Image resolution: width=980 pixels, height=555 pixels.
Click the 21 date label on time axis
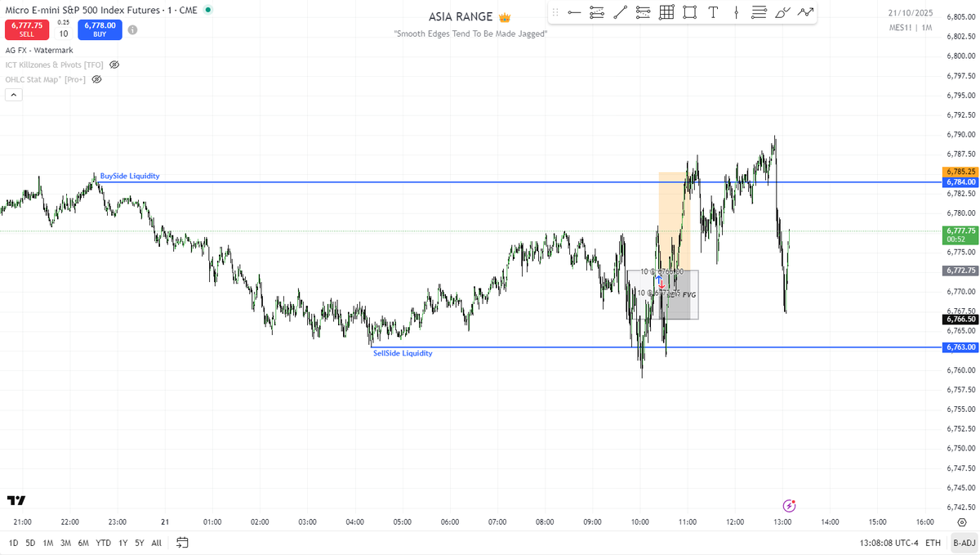[x=165, y=521]
